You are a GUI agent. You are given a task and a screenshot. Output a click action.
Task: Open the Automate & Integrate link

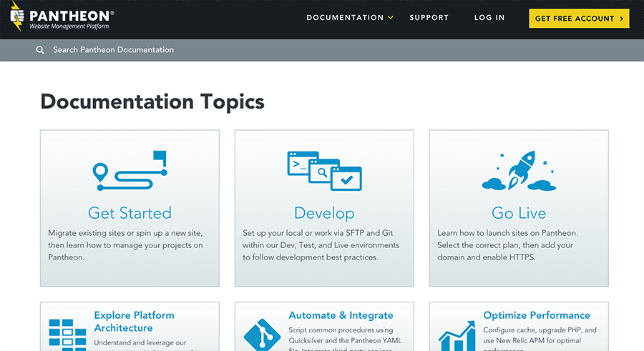coord(341,315)
